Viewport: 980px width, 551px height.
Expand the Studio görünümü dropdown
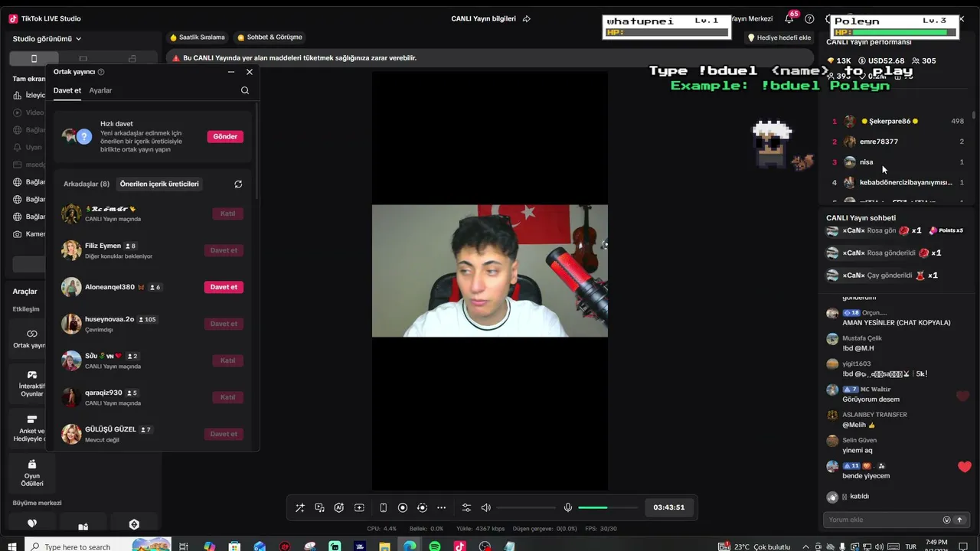coord(47,39)
